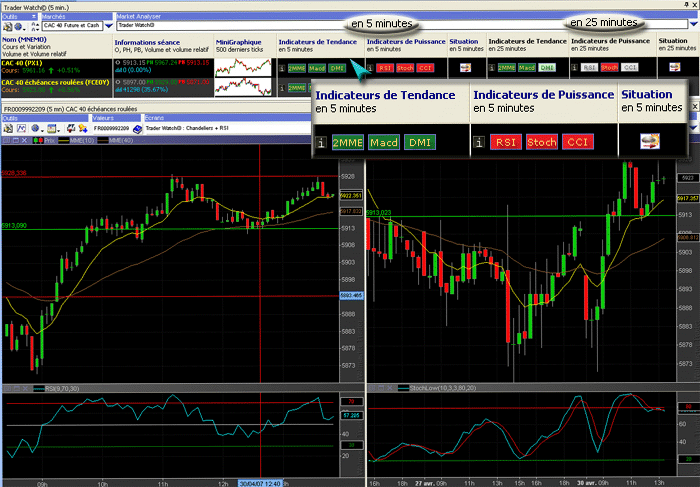Viewport: 700px width, 487px height.
Task: Click red RSI 5-minute button
Action: click(x=385, y=68)
